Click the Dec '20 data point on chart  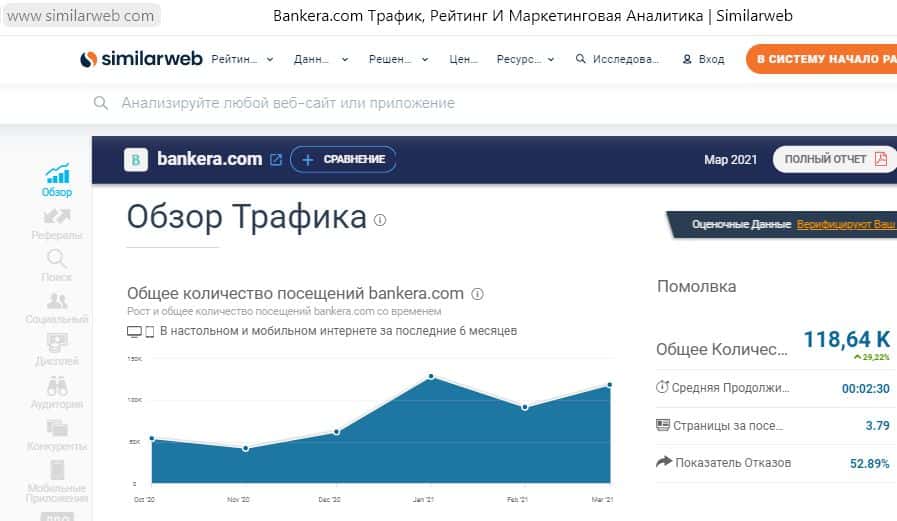[x=336, y=432]
